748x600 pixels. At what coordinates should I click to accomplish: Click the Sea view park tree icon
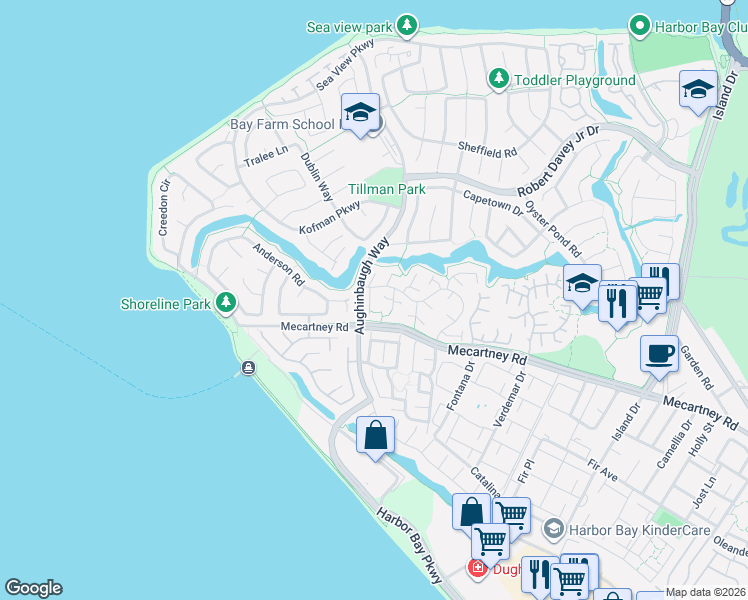coord(406,25)
